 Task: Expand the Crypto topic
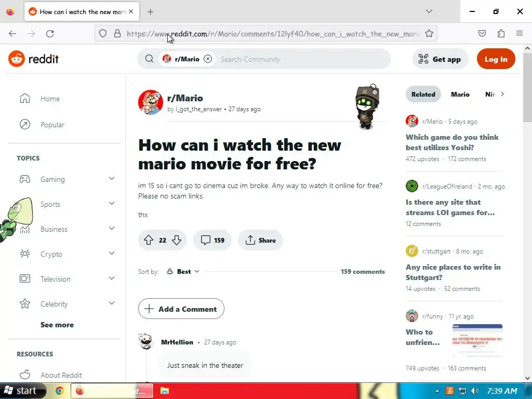(x=112, y=253)
